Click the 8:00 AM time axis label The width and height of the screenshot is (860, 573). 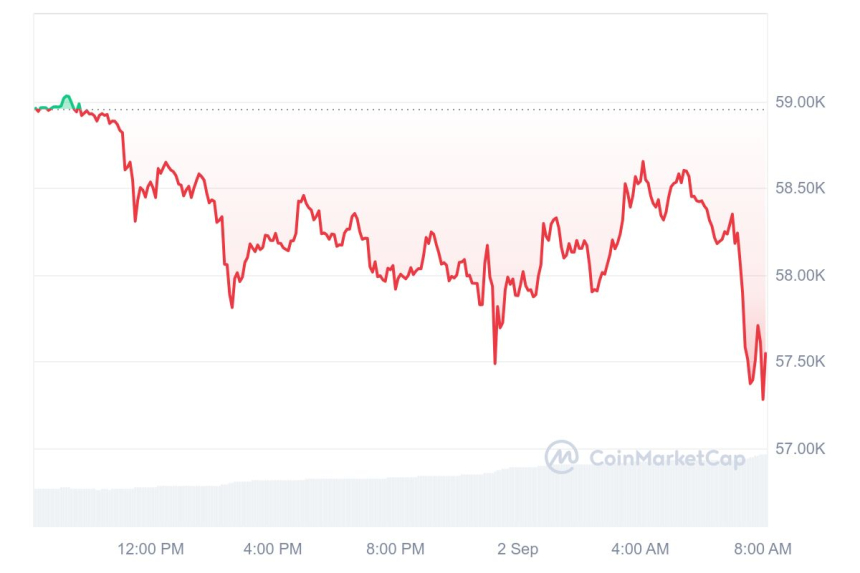[x=763, y=549]
